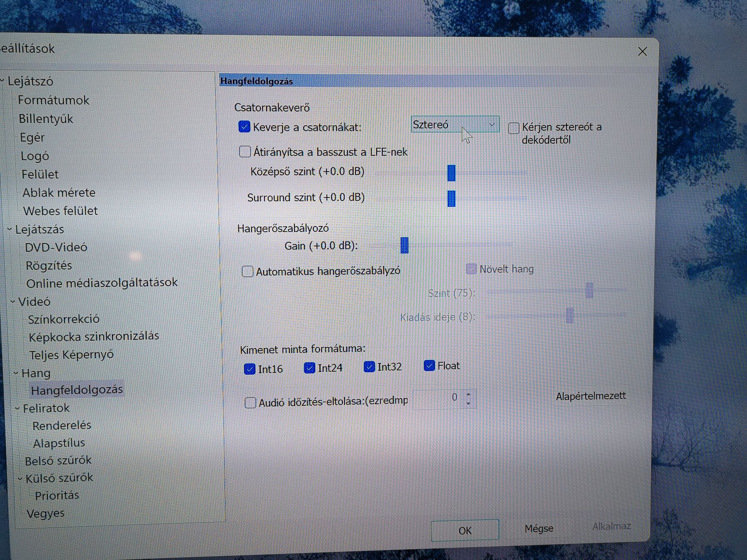Viewport: 747px width, 560px height.
Task: Select the Külső szűrők tree item label
Action: tap(59, 478)
